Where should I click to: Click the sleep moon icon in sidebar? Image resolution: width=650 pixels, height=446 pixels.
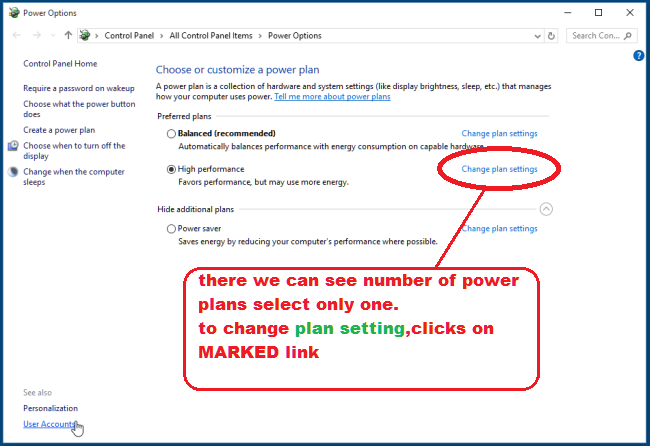[13, 172]
